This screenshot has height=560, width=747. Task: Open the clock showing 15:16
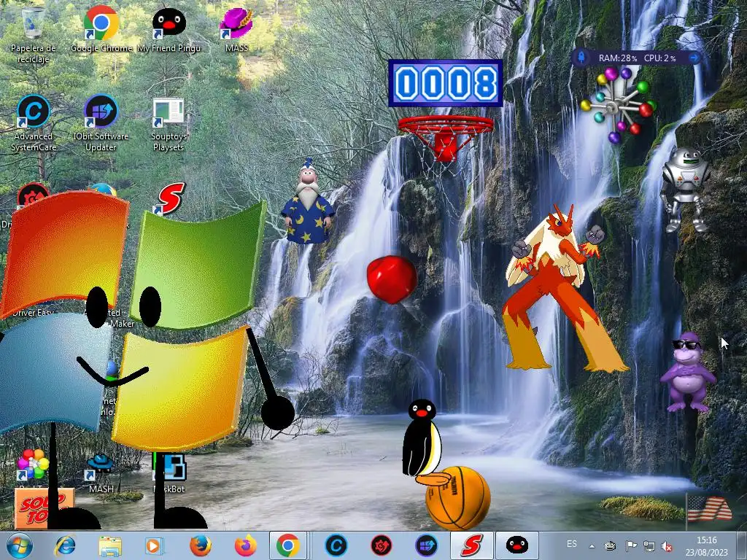(x=707, y=546)
